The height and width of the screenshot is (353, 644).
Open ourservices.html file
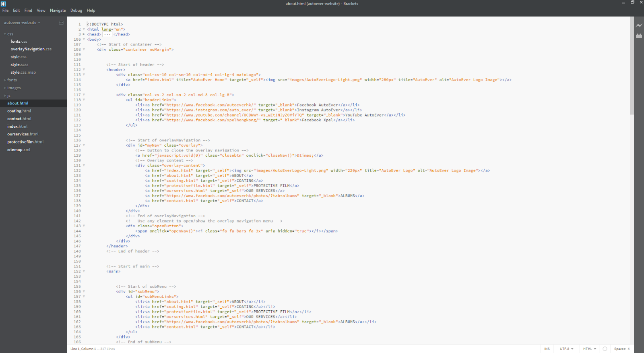(23, 134)
